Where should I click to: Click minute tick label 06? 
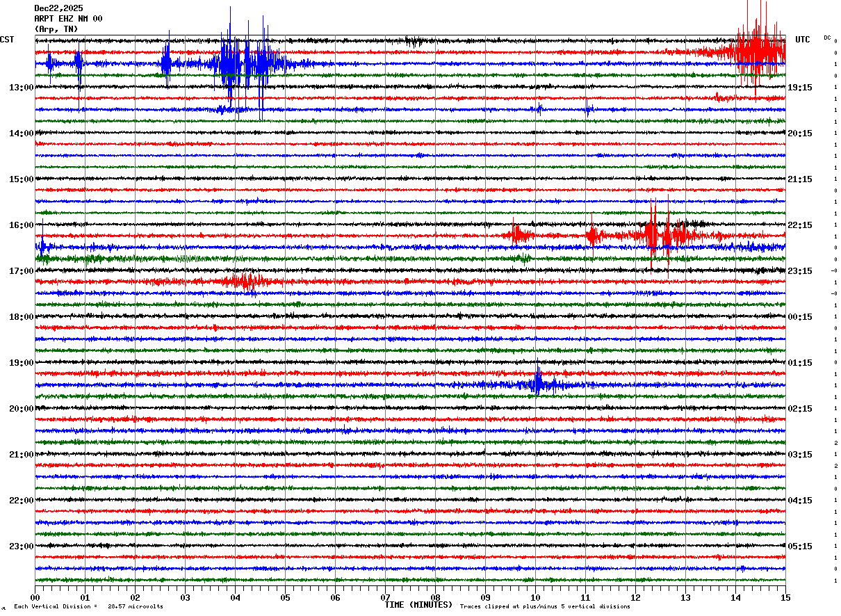(335, 597)
